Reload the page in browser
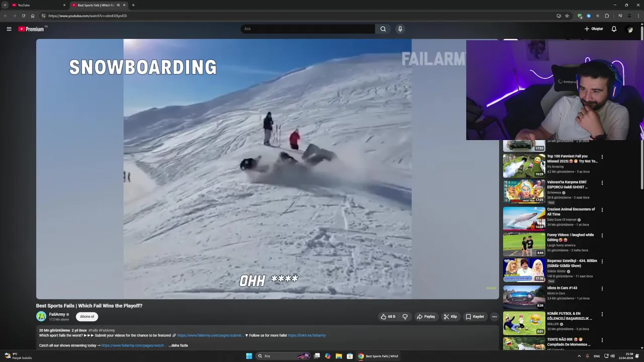This screenshot has height=362, width=644. point(23,16)
